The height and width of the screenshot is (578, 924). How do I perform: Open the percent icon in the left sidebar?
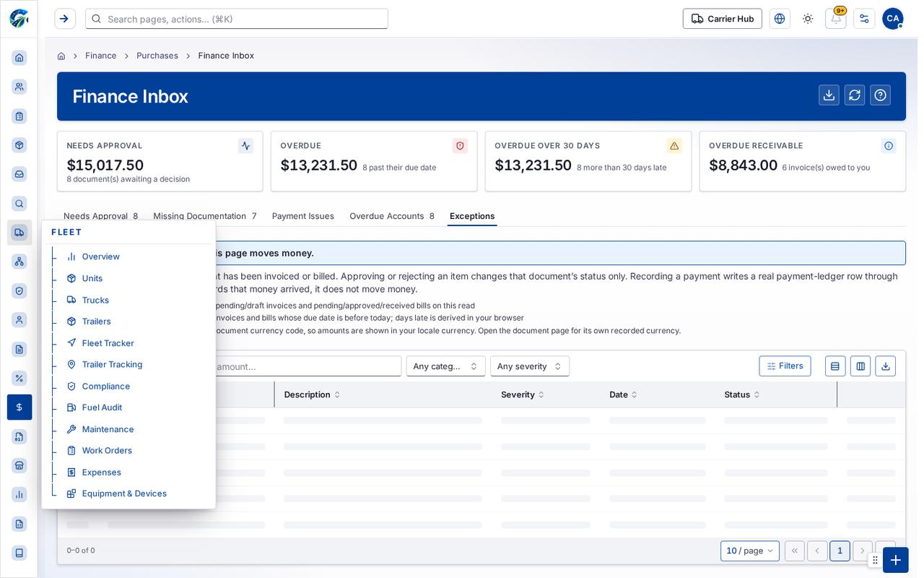tap(19, 378)
